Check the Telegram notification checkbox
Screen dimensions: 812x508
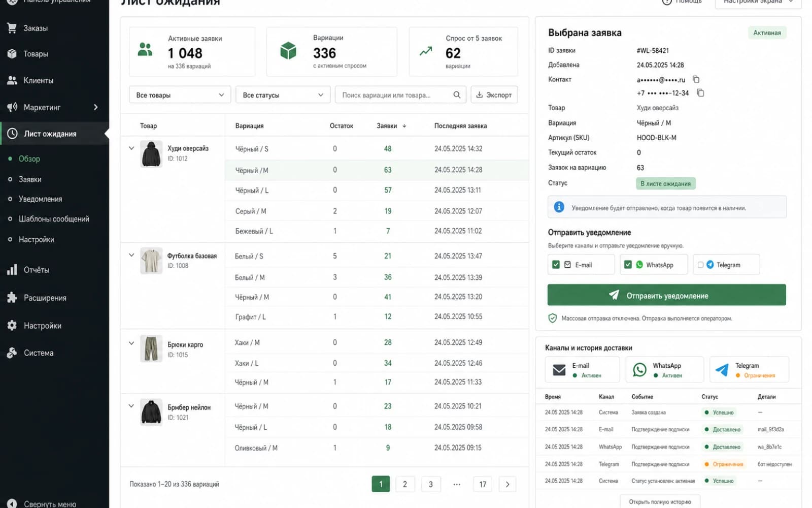(x=700, y=265)
